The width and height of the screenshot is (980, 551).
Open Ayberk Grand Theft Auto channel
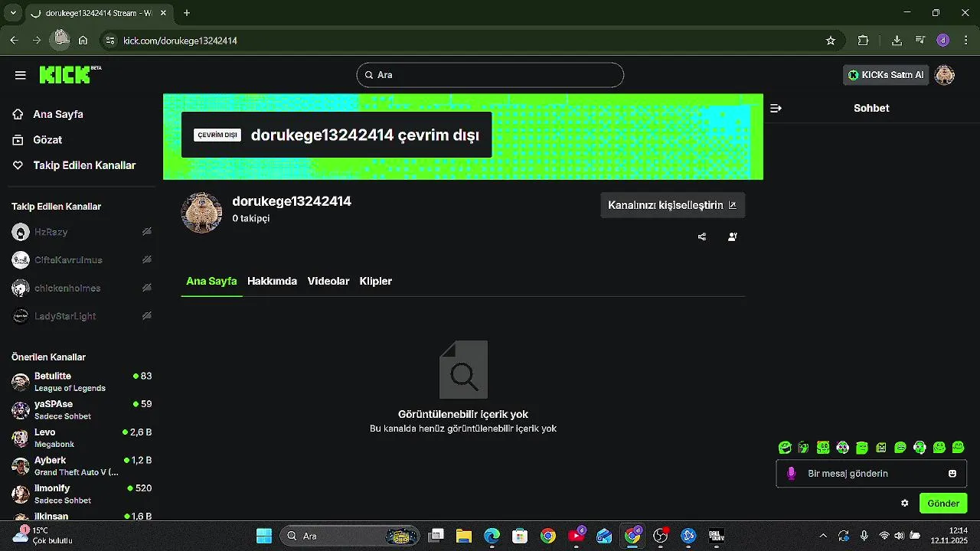click(81, 466)
